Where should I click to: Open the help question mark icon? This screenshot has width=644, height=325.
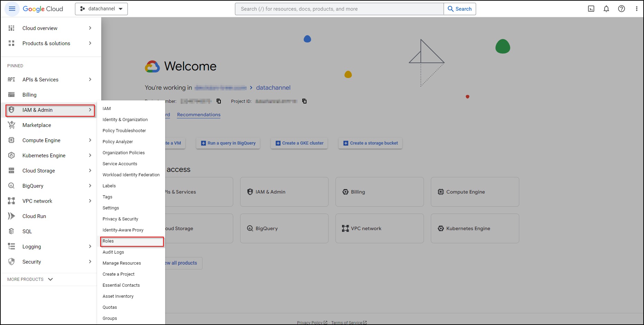tap(622, 9)
